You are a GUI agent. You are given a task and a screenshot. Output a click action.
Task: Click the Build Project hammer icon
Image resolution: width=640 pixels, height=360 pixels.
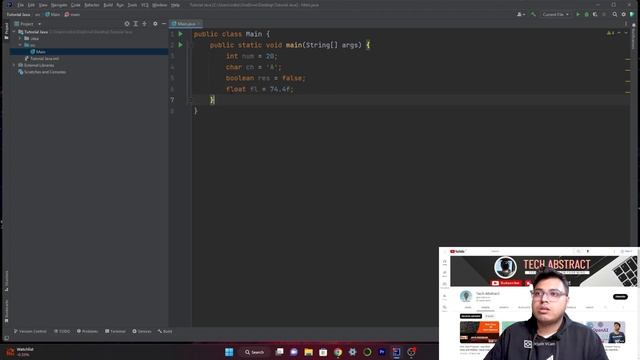(x=533, y=14)
